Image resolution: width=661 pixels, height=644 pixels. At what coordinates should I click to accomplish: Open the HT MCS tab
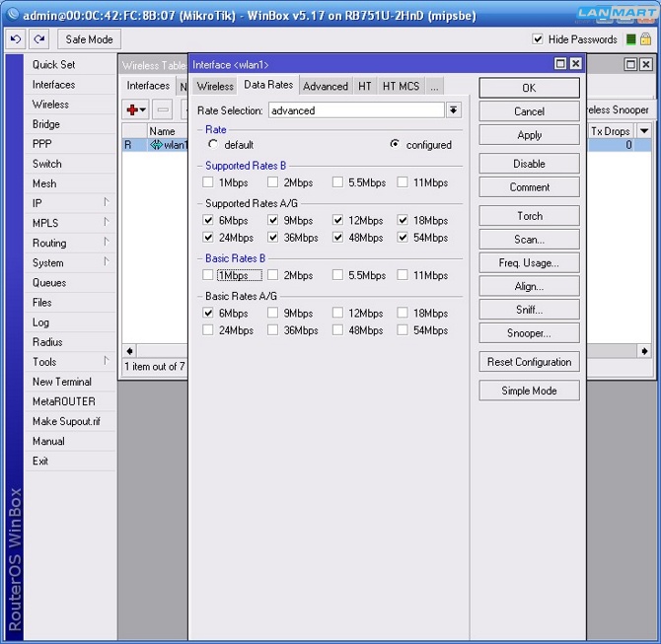pos(401,87)
